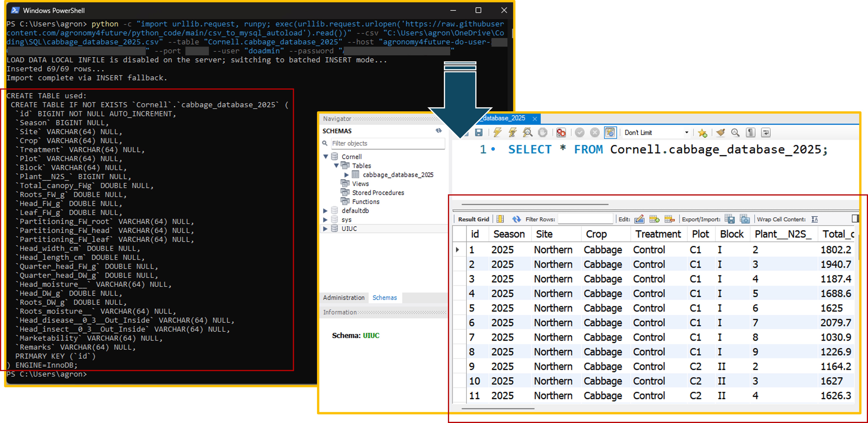
Task: Export recordset to an external file
Action: tap(730, 219)
